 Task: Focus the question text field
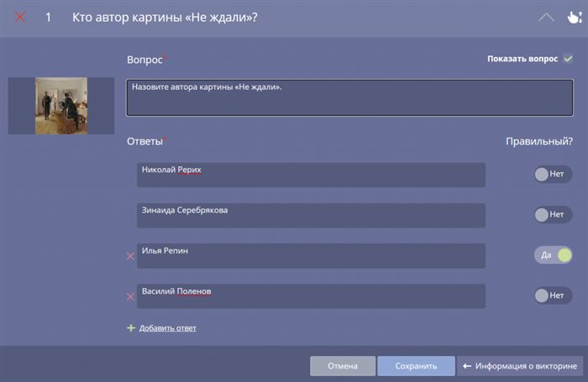point(349,97)
